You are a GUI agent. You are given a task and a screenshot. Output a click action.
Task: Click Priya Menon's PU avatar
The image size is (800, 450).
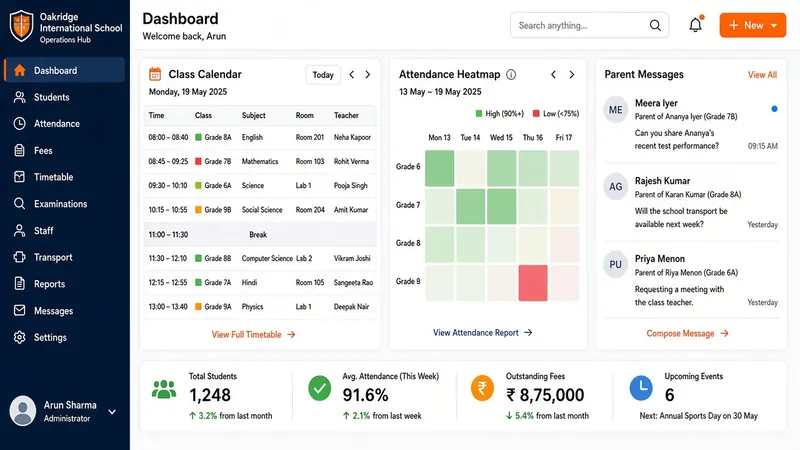[616, 264]
